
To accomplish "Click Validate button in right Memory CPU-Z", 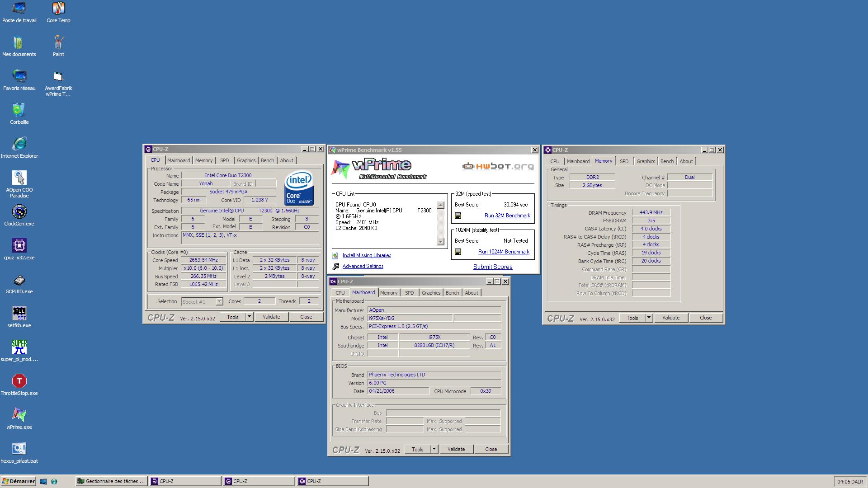I will [671, 318].
